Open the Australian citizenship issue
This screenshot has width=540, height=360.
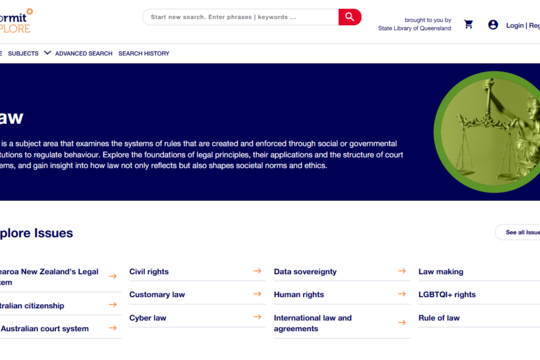pos(32,306)
